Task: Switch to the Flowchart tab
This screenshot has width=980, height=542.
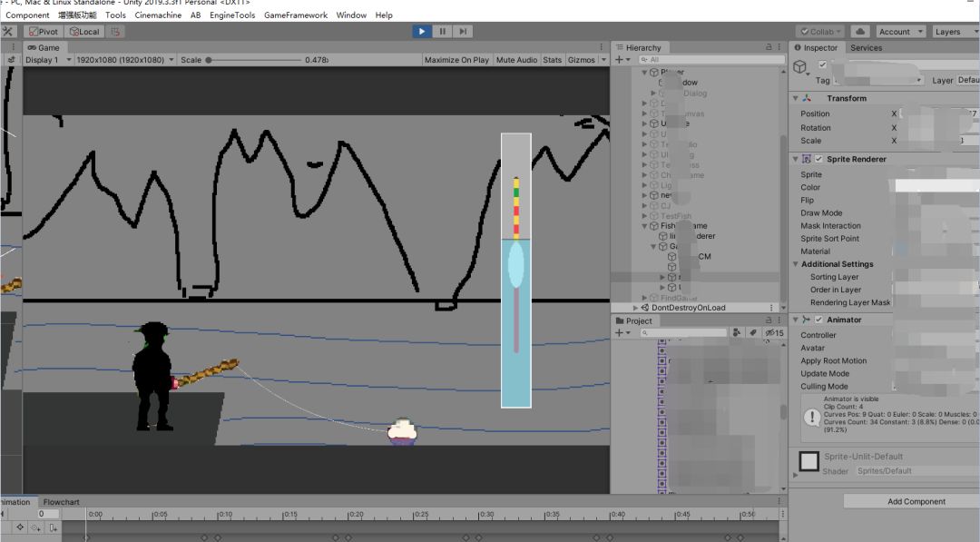Action: [x=62, y=502]
